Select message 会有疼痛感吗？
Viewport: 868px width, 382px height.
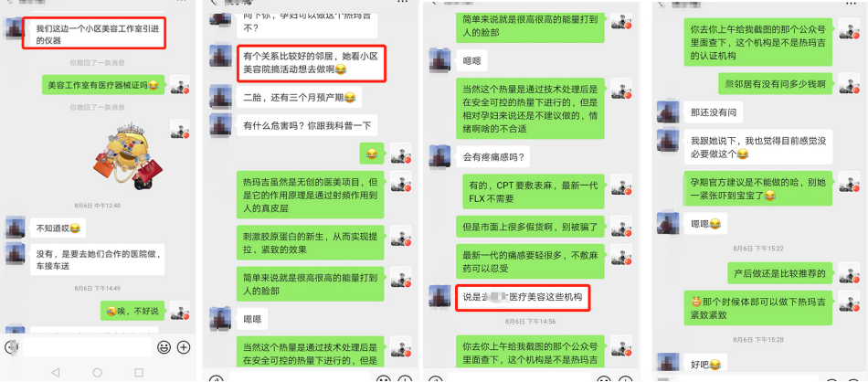493,157
